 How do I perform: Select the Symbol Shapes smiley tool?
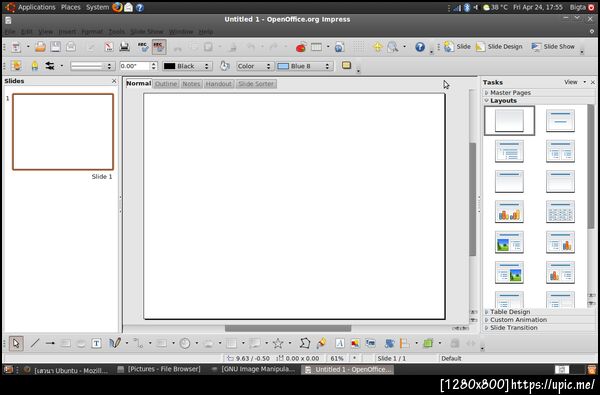point(185,343)
